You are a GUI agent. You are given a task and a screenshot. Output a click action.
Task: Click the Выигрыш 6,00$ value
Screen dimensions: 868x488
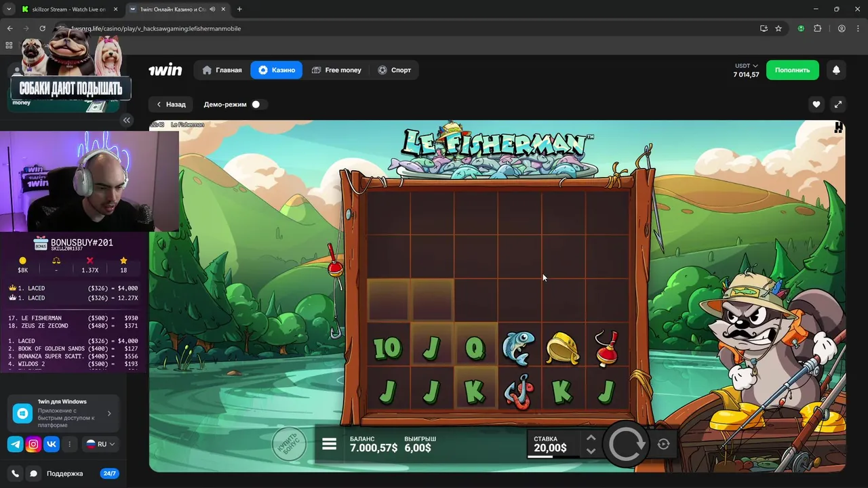(x=418, y=448)
